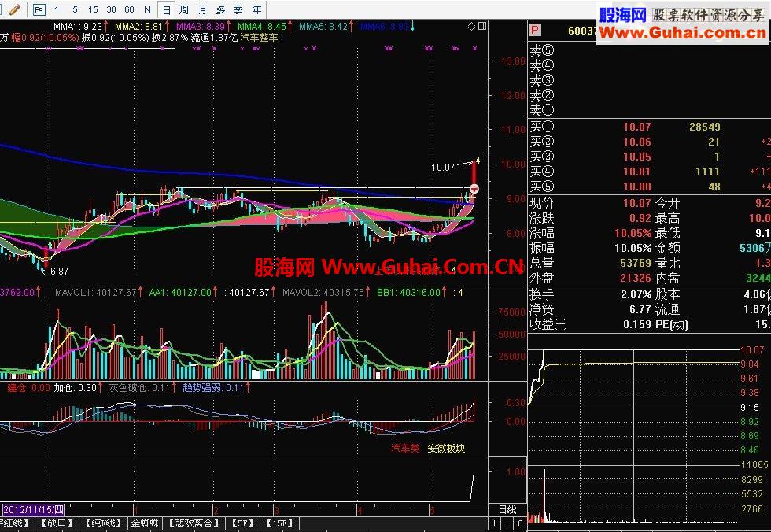Click the 买② bid price 10.06
This screenshot has height=532, width=771.
click(x=636, y=142)
